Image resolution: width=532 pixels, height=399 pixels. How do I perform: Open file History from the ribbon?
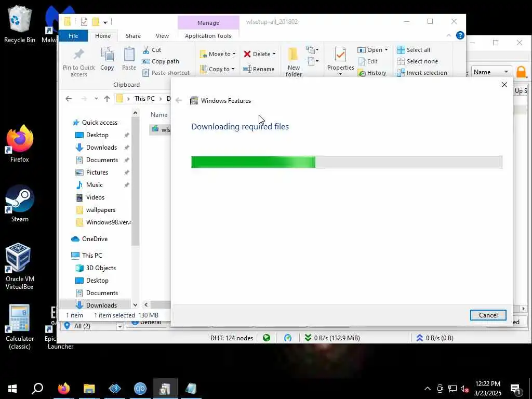[372, 73]
